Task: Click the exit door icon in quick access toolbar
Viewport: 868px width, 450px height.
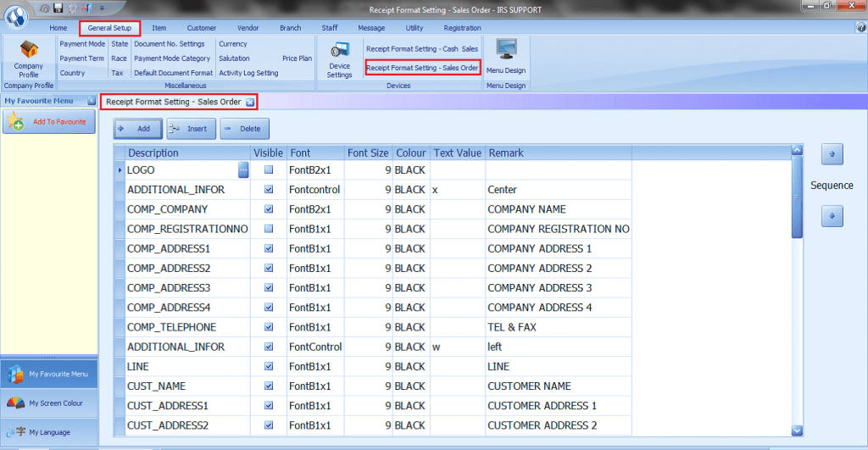Action: [x=86, y=8]
